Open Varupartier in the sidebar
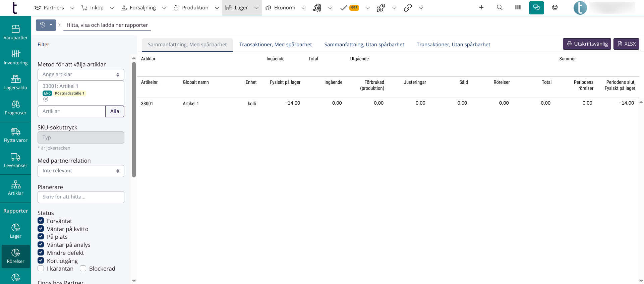The width and height of the screenshot is (644, 284). 15,32
